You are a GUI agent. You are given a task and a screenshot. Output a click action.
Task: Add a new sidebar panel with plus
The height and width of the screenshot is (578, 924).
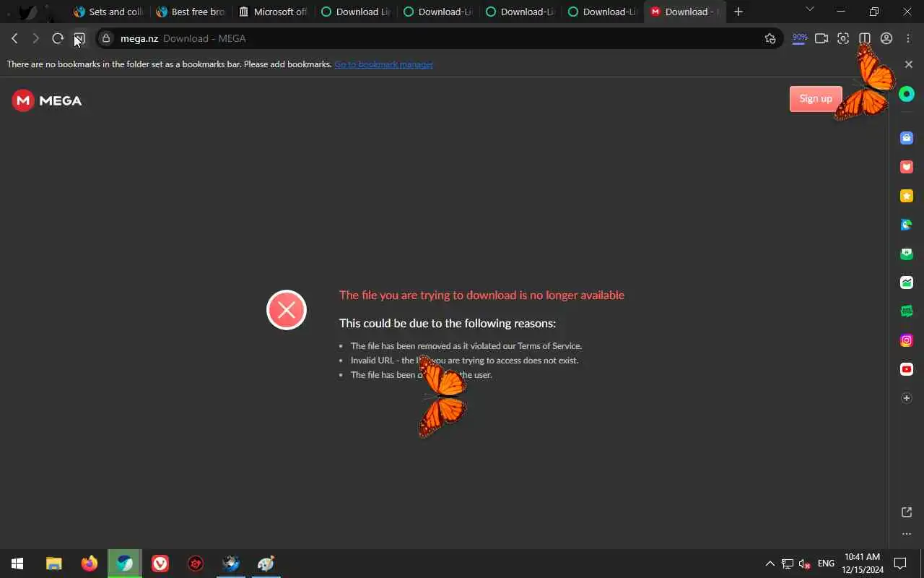point(907,398)
